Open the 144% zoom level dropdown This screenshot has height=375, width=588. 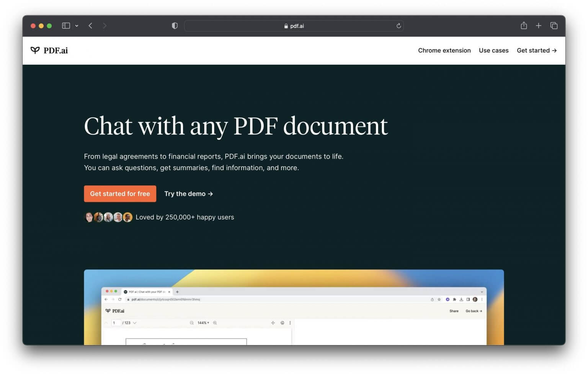[x=204, y=323]
